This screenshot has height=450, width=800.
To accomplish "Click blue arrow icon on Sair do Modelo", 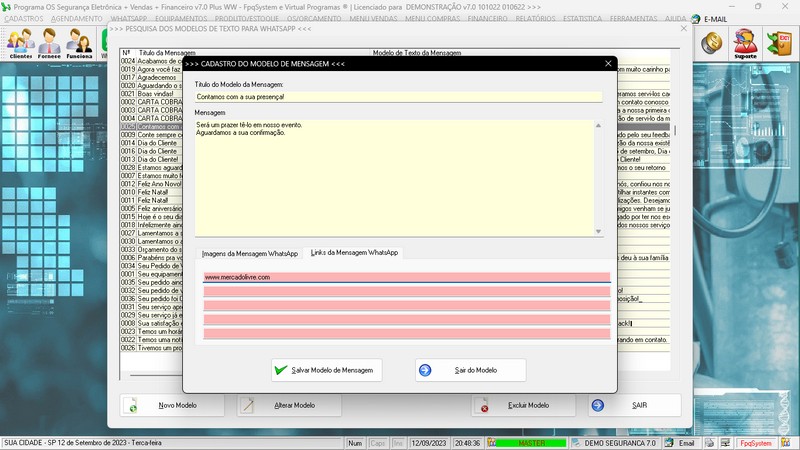I will click(x=425, y=370).
